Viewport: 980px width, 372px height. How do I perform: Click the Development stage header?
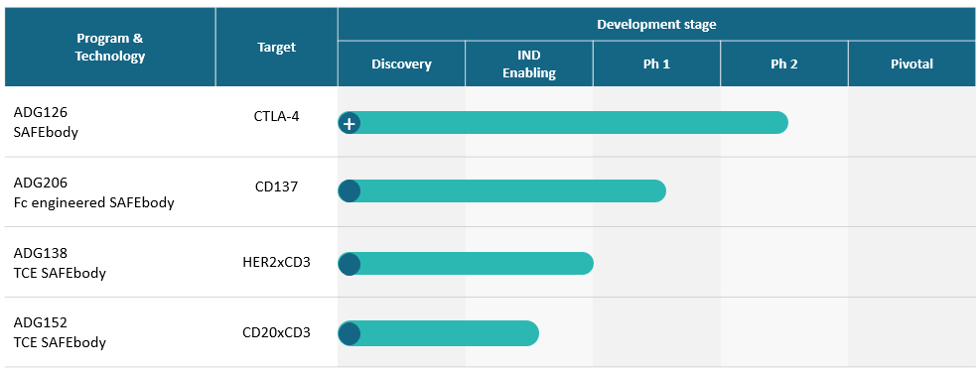[656, 25]
